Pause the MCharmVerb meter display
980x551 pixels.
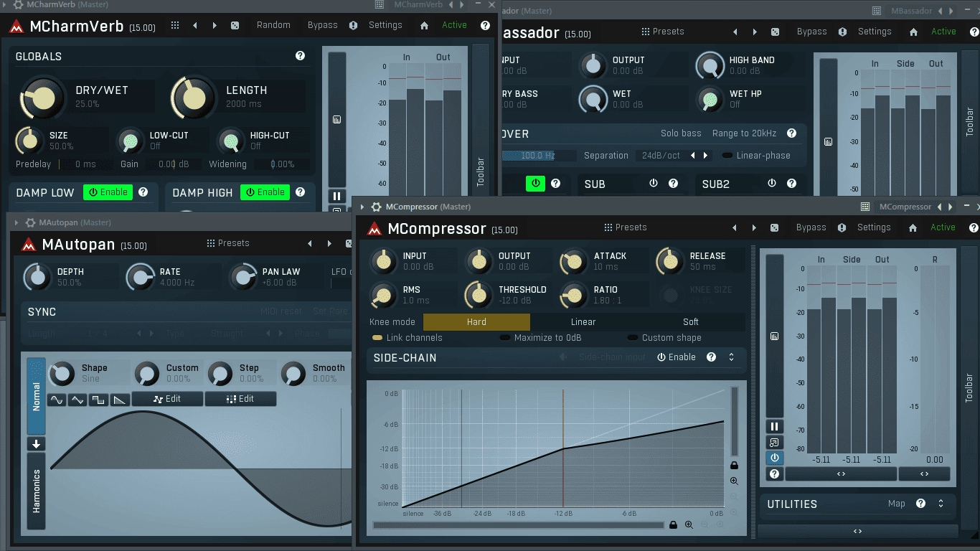pyautogui.click(x=336, y=196)
